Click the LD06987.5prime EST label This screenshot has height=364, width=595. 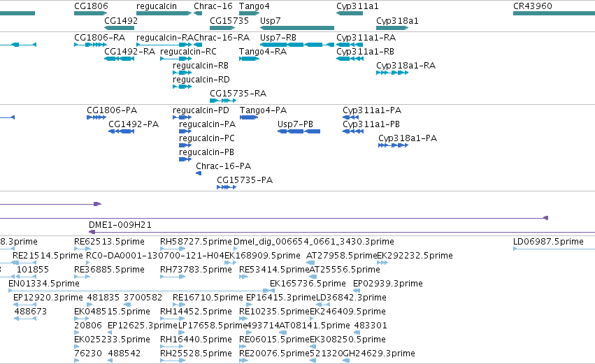548,242
